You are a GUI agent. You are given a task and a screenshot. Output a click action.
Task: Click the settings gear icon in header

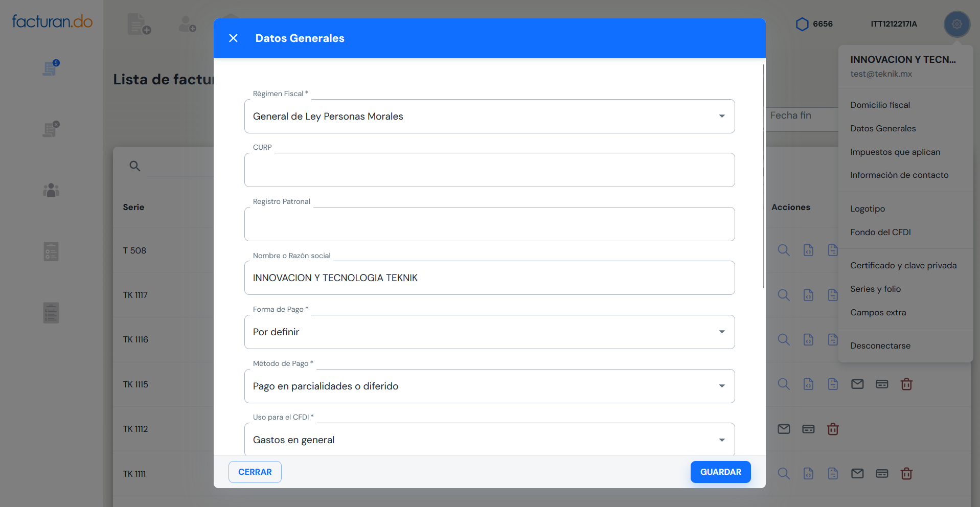point(956,24)
